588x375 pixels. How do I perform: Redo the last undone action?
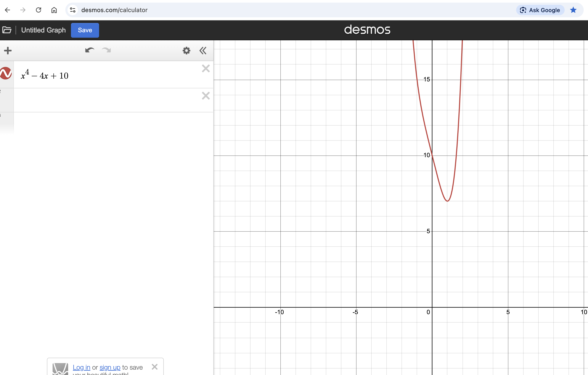point(106,50)
